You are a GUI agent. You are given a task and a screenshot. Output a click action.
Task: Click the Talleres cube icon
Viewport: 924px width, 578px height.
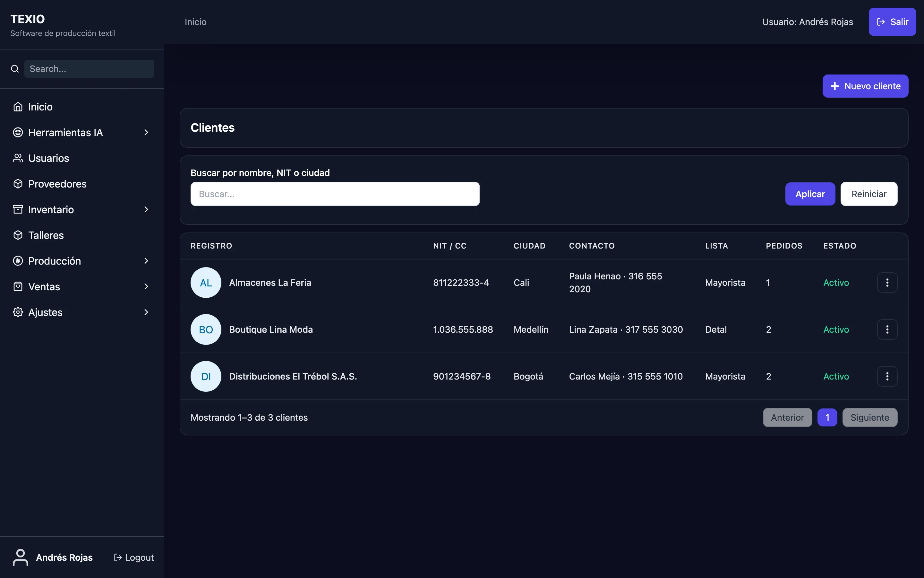click(x=18, y=235)
